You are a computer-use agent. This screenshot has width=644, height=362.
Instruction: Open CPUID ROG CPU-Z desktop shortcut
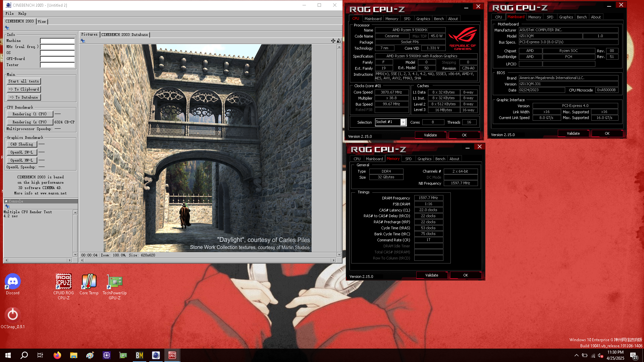click(64, 287)
